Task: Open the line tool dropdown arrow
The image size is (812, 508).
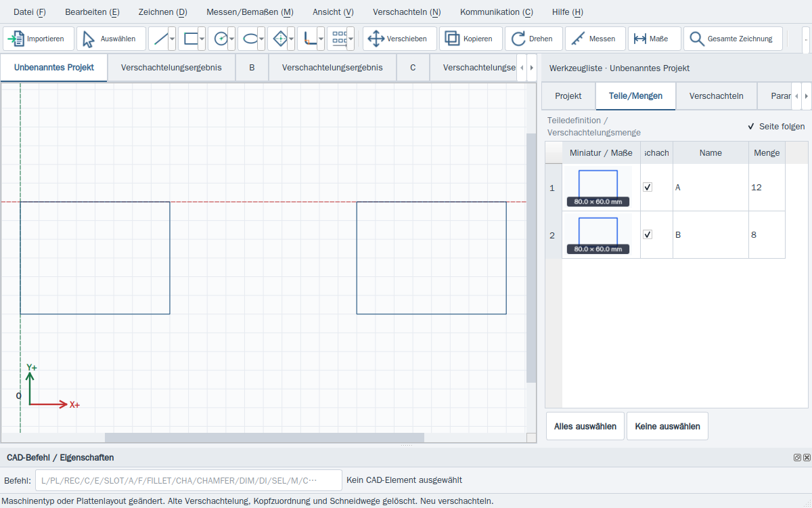Action: [172, 39]
